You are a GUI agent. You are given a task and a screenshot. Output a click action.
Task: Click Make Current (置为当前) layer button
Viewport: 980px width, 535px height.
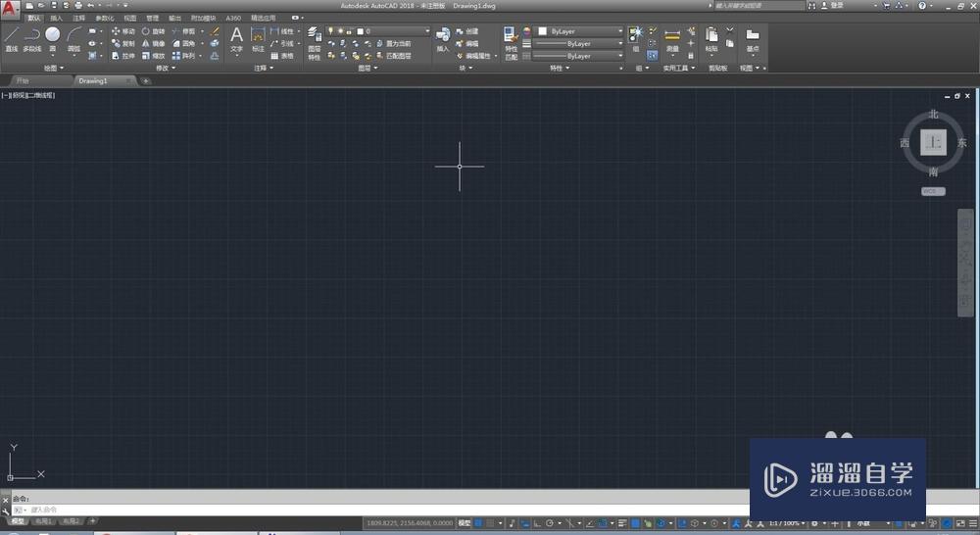tap(394, 44)
